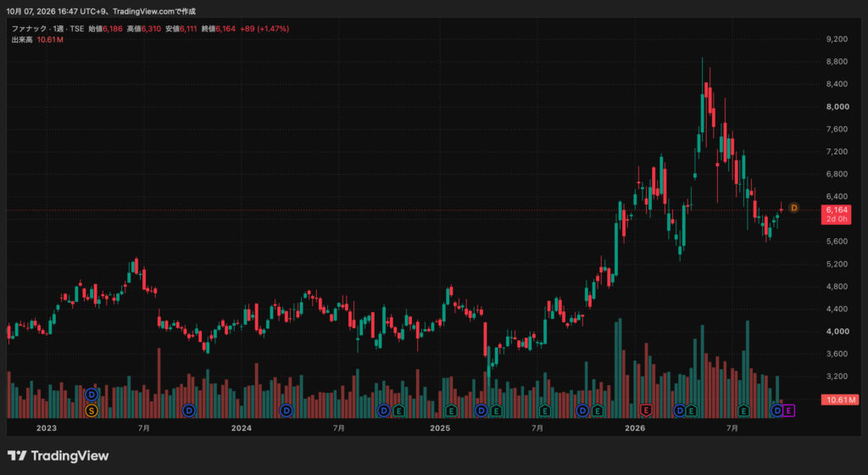The image size is (868, 475).
Task: Click the blue D dividend marker above the S marker
Action: point(92,394)
